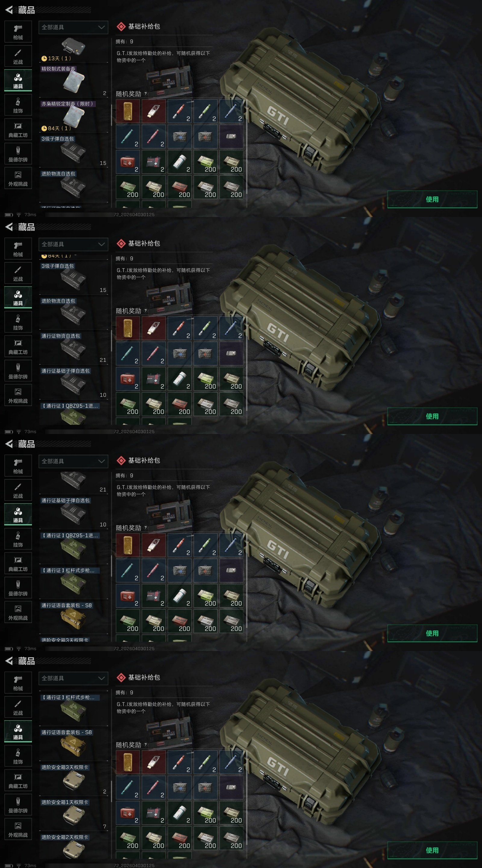Choose the 进阶安全箱2天权限卡 case icon
The width and height of the screenshot is (482, 868).
point(74,850)
